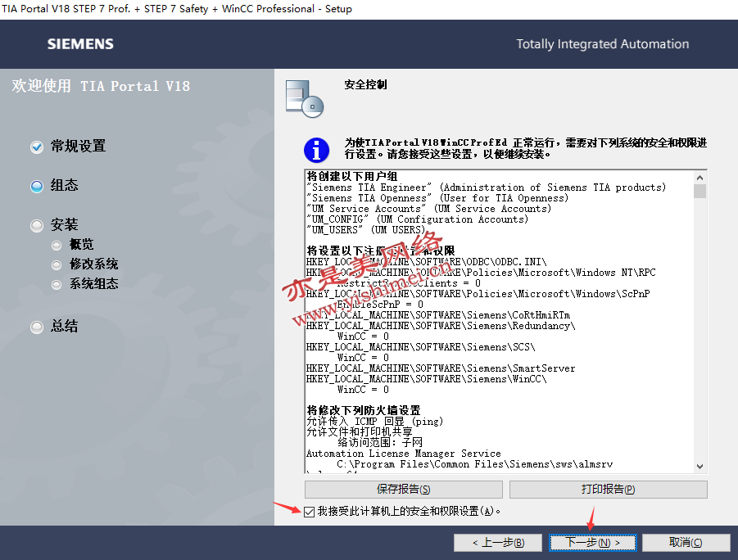The image size is (738, 560).
Task: Click the 欢迎使用 TIA Portal V18 heading
Action: click(101, 86)
